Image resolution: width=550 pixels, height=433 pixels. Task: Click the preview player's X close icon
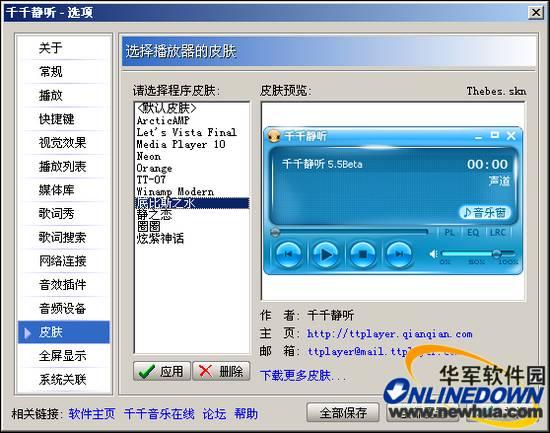click(511, 135)
